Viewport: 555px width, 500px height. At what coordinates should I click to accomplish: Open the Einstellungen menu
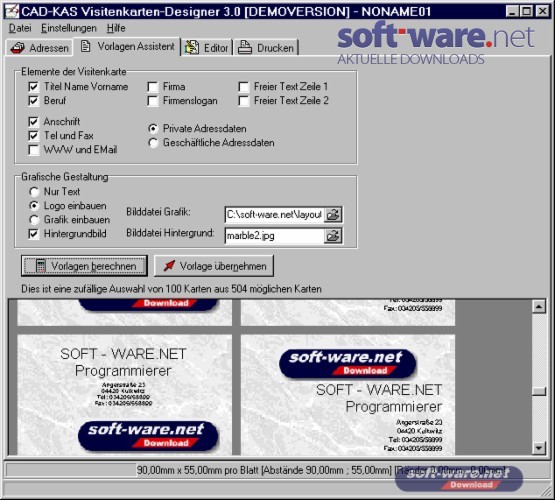(x=69, y=28)
